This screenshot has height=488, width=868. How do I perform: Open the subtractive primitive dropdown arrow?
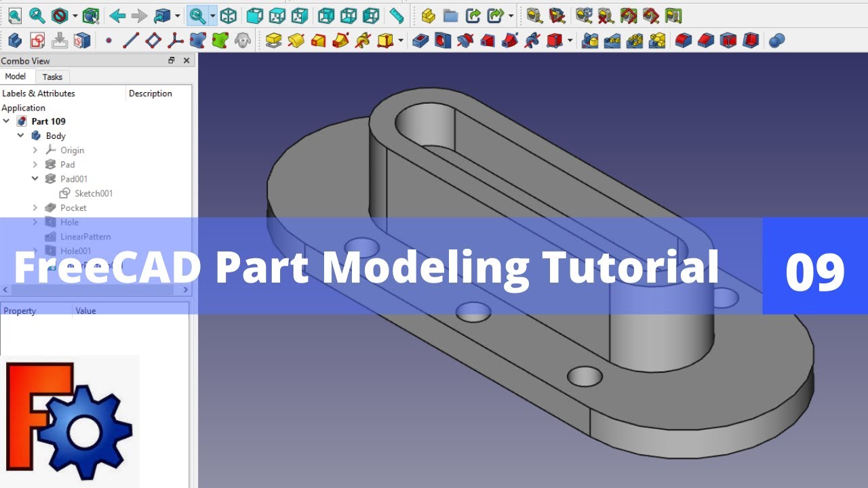[570, 41]
